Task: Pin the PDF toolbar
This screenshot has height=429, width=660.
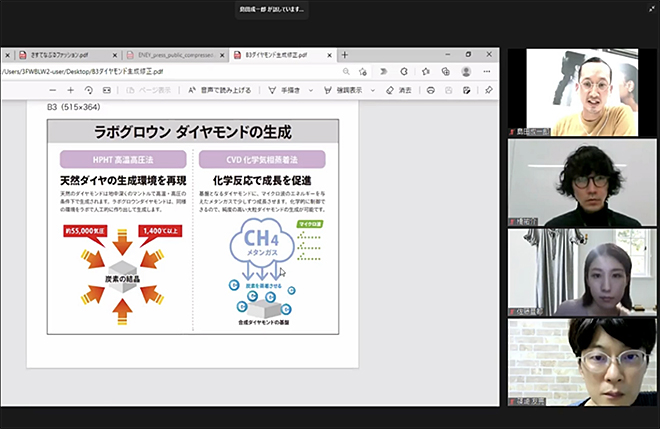Action: (x=489, y=90)
